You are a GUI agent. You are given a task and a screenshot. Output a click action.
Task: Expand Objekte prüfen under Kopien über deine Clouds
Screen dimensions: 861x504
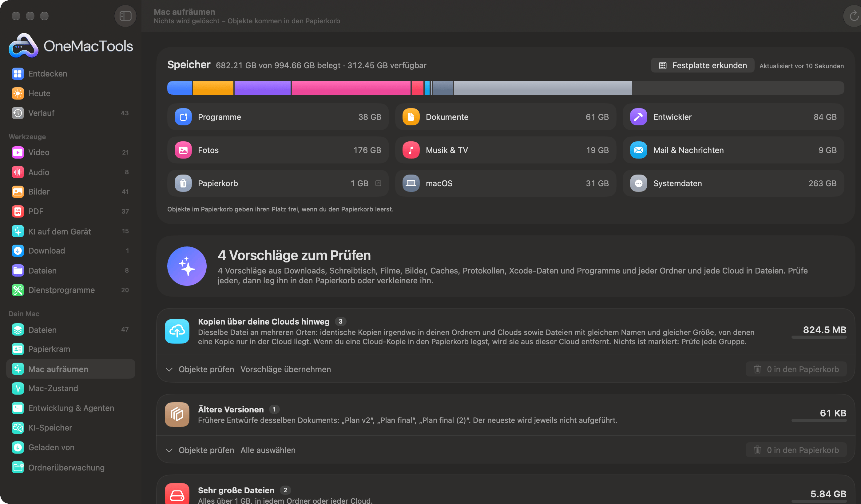[200, 369]
